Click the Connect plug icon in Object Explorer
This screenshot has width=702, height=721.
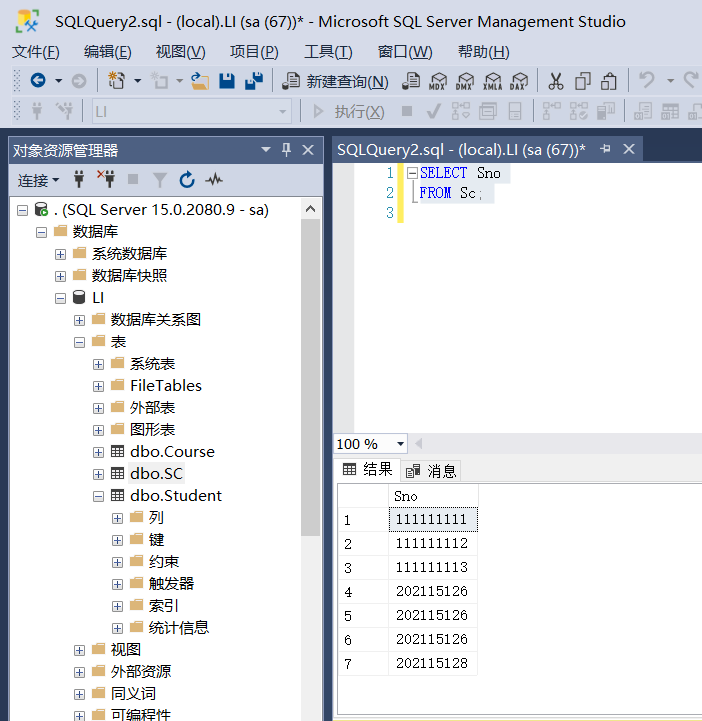pyautogui.click(x=79, y=179)
